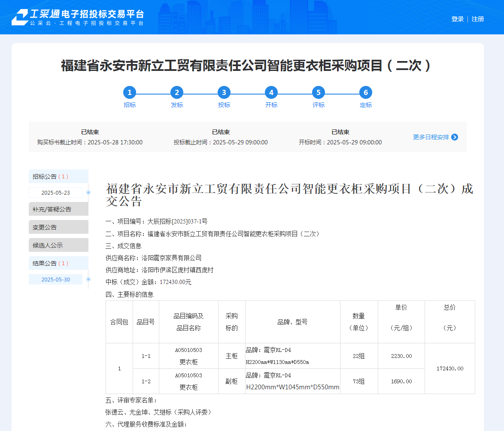
Task: Select the 补充/答疑公告 tab
Action: point(58,209)
